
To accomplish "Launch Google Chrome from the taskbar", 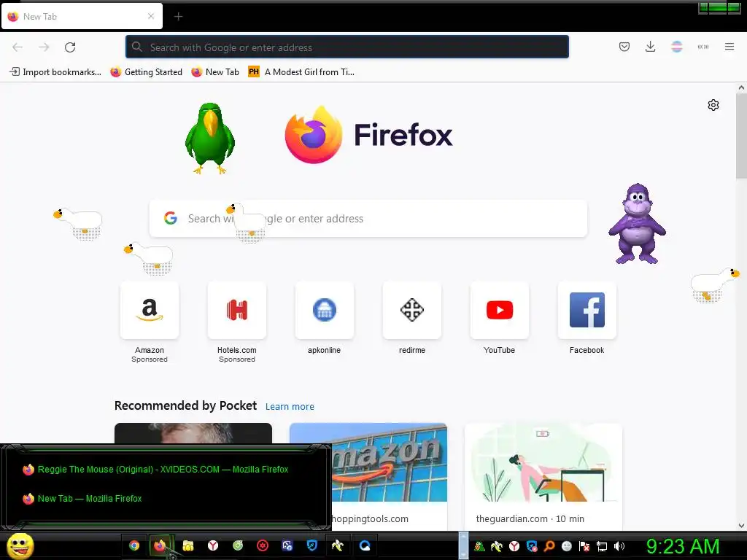I will pyautogui.click(x=134, y=545).
